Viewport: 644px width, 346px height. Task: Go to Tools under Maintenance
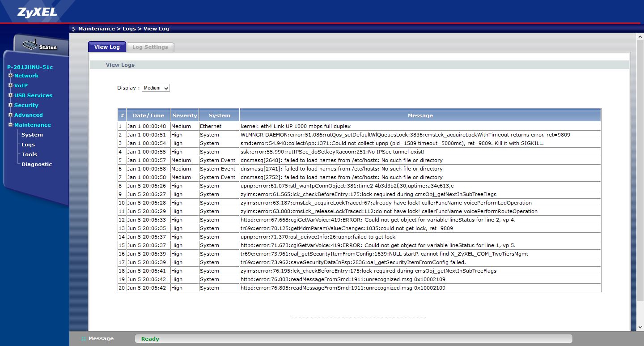tap(30, 154)
